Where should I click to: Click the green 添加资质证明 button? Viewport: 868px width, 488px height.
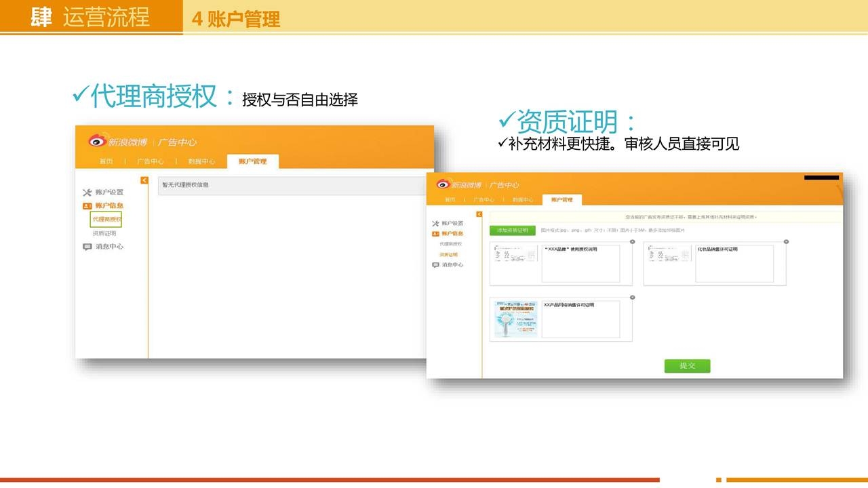coord(513,230)
